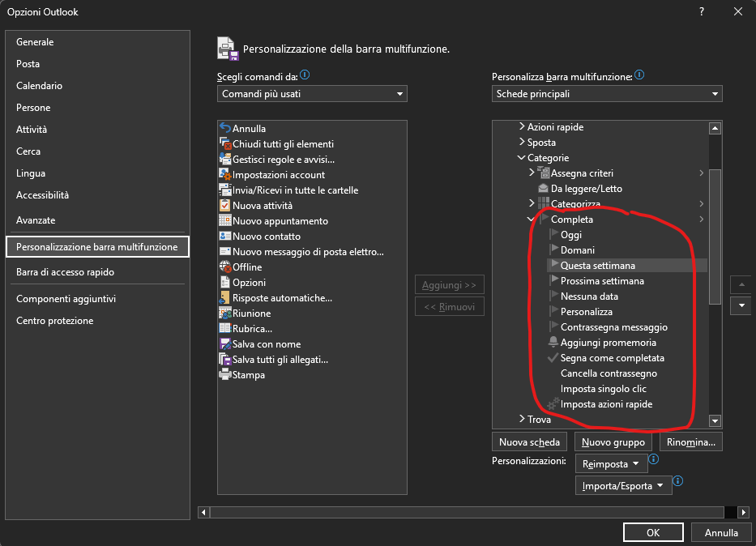Click the Imposta azioni rapide gear icon
Viewport: 756px width, 546px height.
(x=553, y=403)
